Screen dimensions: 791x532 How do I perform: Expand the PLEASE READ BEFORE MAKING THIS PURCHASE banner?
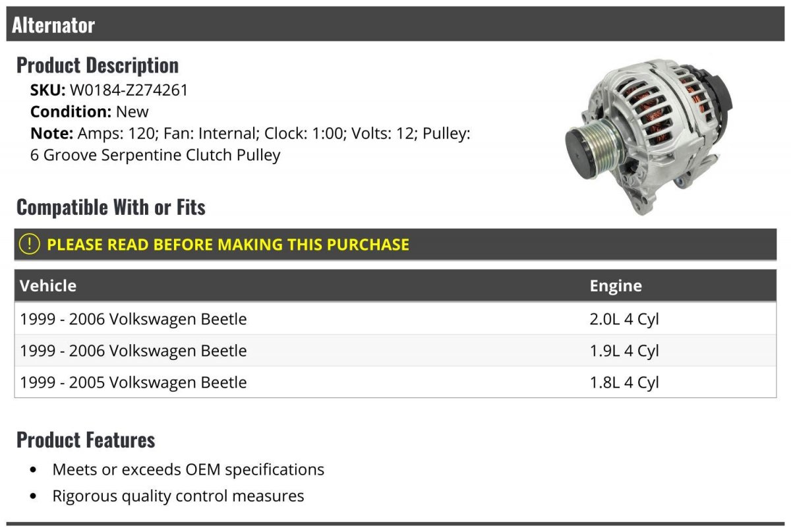tap(227, 245)
